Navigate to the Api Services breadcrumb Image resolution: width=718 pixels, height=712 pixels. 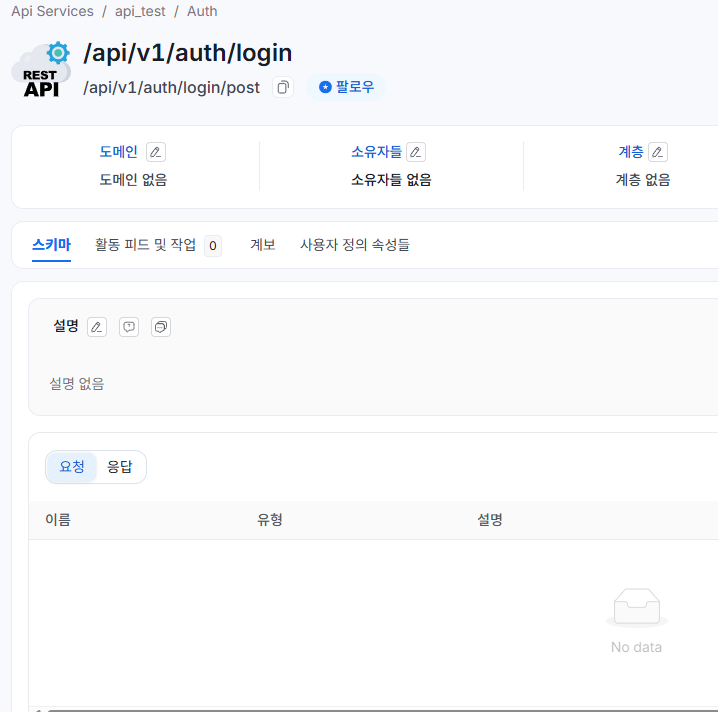tap(52, 11)
